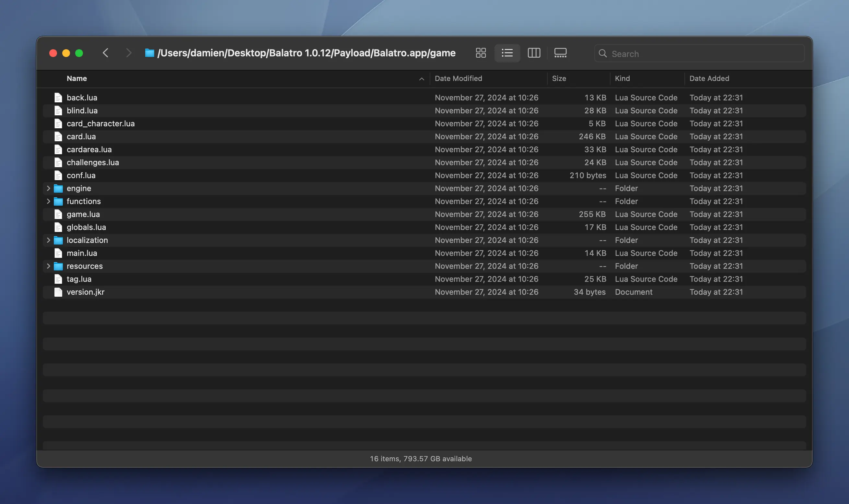
Task: Go back with the left chevron button
Action: 106,53
